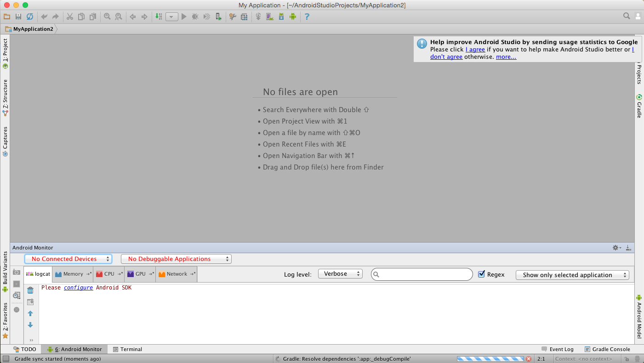Open the Verbose log level dropdown

pos(340,274)
